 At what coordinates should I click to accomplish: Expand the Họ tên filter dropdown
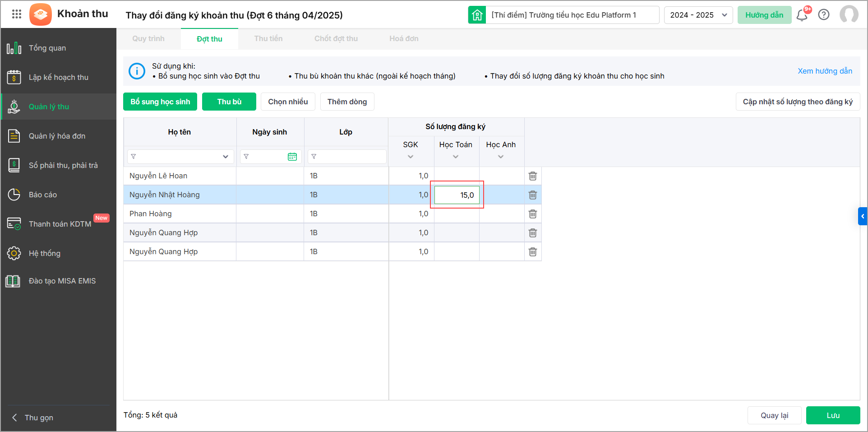click(x=225, y=157)
